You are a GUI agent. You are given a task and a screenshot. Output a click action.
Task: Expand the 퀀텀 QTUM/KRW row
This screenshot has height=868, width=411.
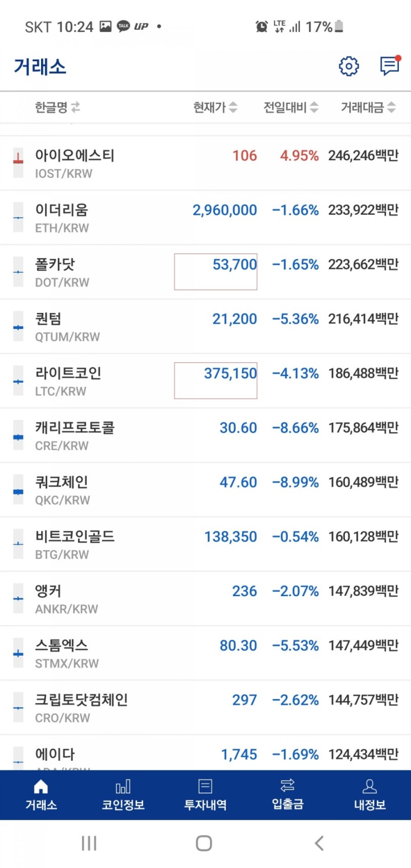[x=206, y=326]
